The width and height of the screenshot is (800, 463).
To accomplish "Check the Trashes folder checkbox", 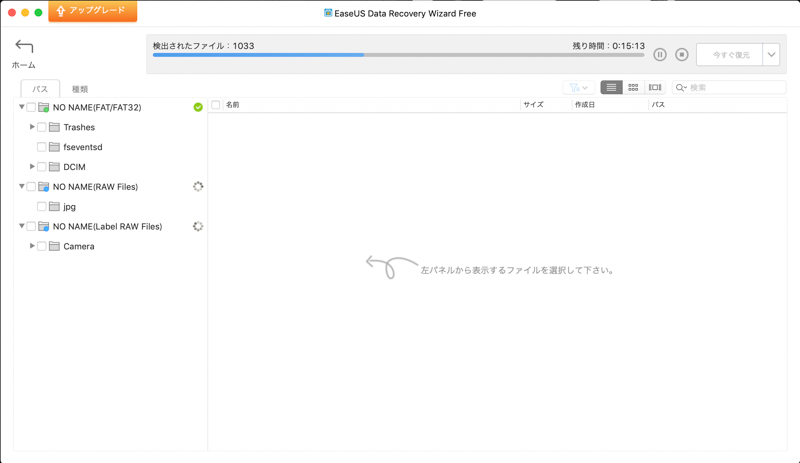I will (x=42, y=127).
